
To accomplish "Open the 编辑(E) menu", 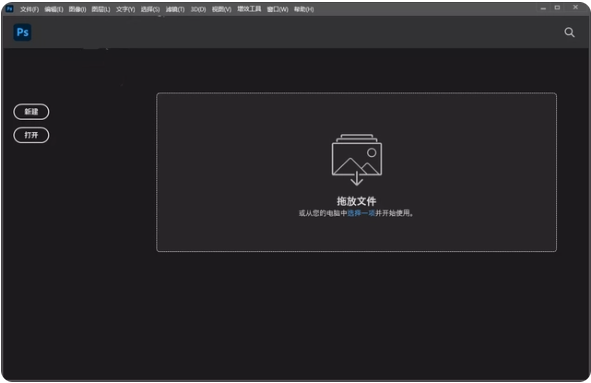I will [x=54, y=9].
